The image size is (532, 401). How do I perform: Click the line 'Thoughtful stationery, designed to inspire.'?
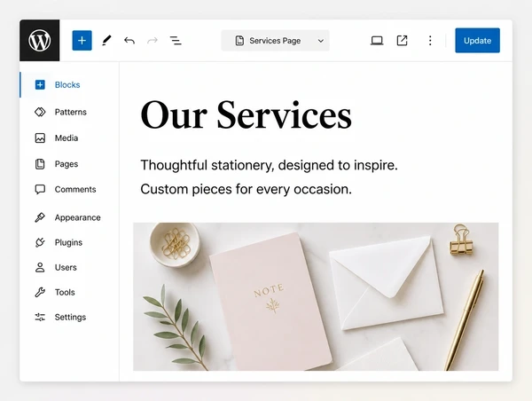269,165
